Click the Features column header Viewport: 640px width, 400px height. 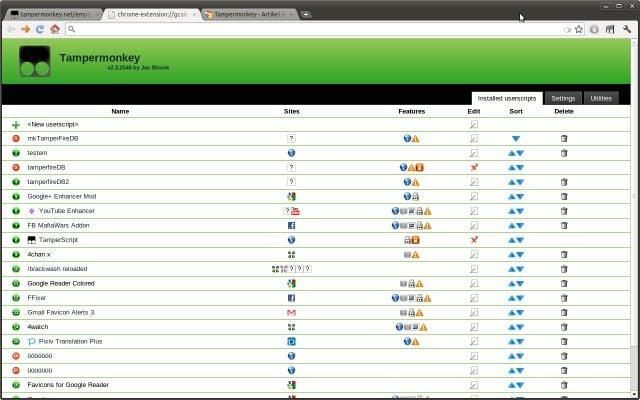(x=411, y=111)
